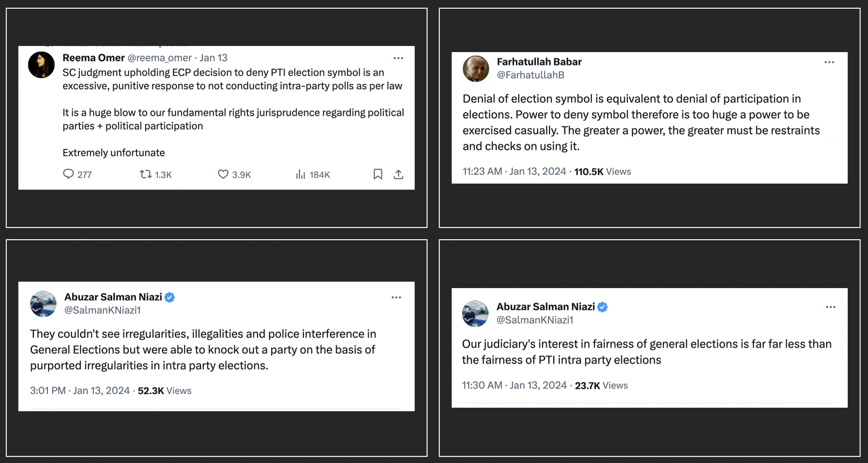Click reply icon on Reema Omer's tweet
Image resolution: width=868 pixels, height=463 pixels.
pyautogui.click(x=69, y=174)
